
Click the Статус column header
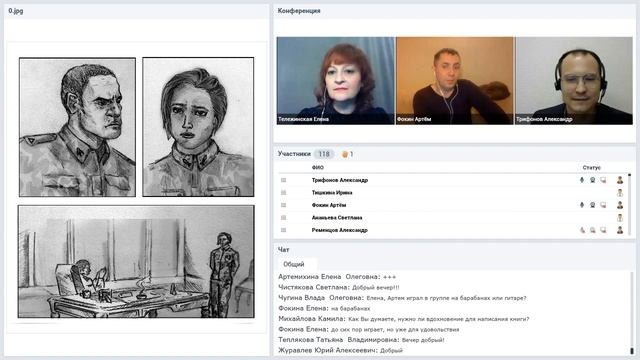point(591,167)
